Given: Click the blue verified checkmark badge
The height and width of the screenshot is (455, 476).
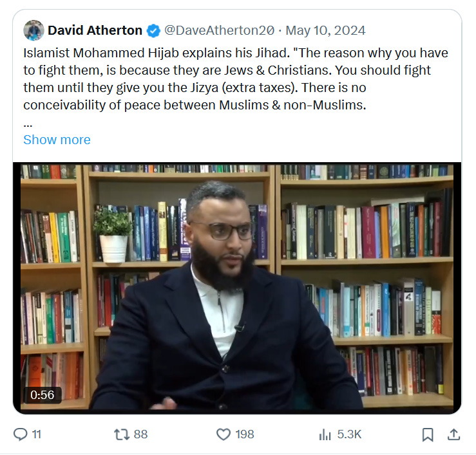Looking at the screenshot, I should click(x=153, y=31).
